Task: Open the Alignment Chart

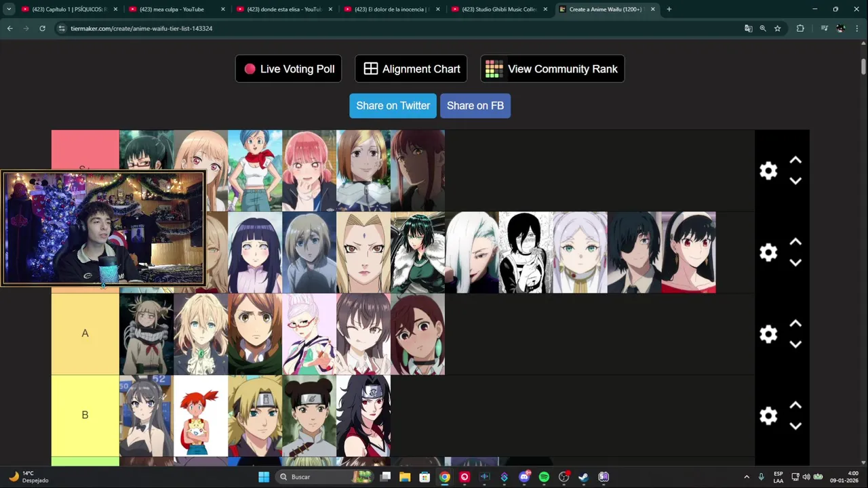Action: pyautogui.click(x=411, y=68)
